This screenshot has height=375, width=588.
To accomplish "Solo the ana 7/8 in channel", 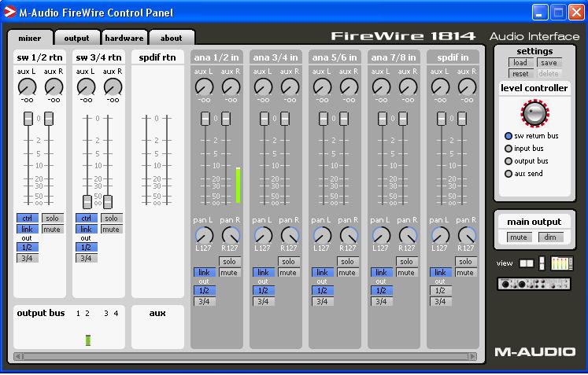I will [406, 262].
